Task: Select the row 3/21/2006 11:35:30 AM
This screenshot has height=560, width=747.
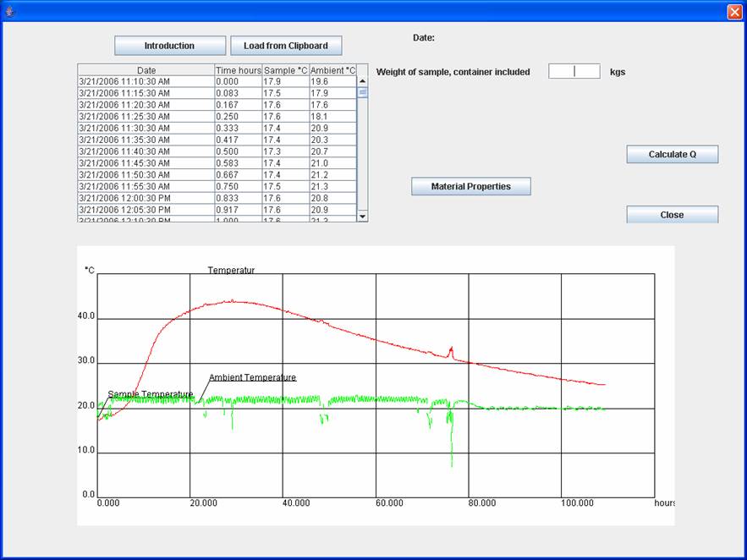Action: click(x=217, y=140)
